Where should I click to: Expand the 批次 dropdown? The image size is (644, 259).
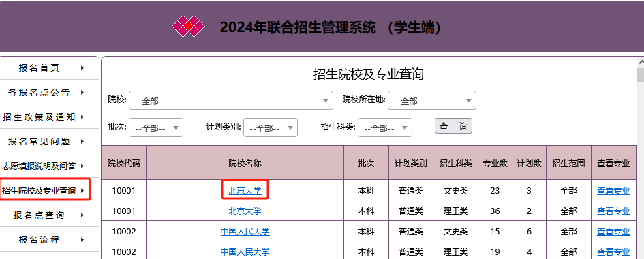tap(156, 127)
